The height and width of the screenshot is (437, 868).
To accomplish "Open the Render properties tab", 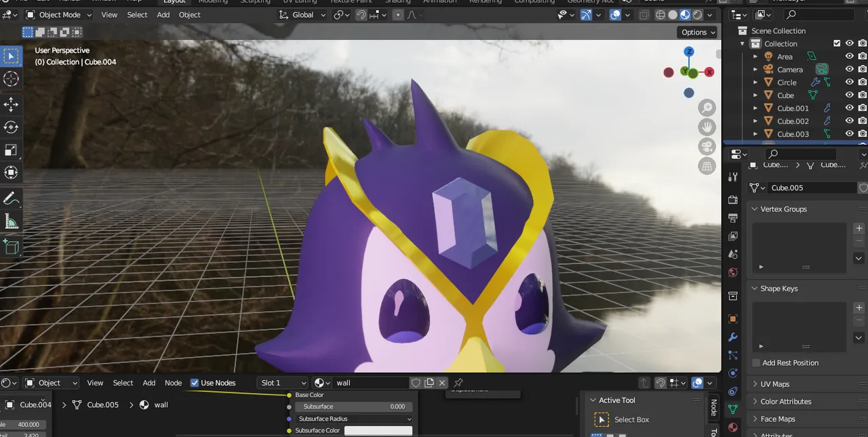I will (732, 200).
